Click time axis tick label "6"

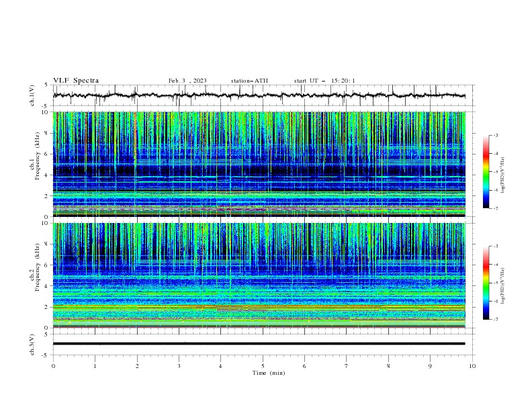[x=304, y=366]
